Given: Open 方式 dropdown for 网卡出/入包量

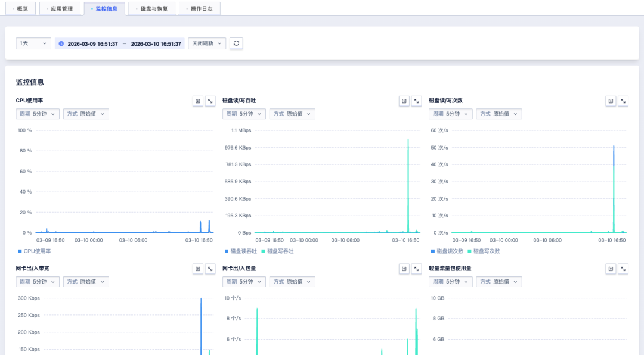Looking at the screenshot, I should point(292,282).
